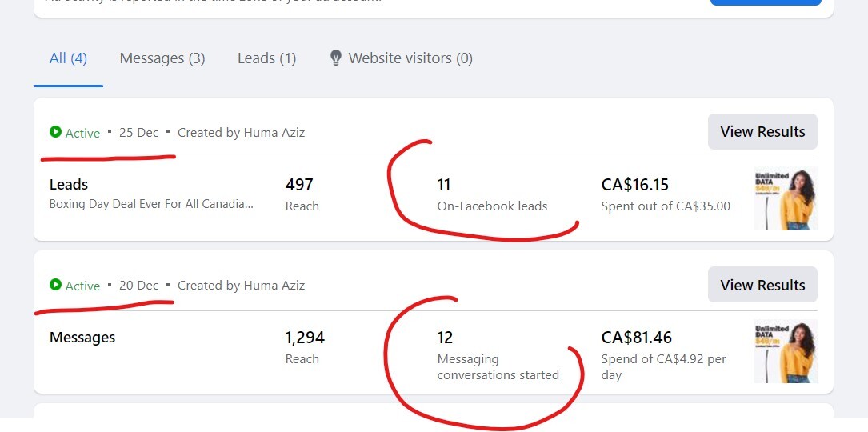Open the Messages ad preview thumbnail
The width and height of the screenshot is (868, 432).
(786, 351)
